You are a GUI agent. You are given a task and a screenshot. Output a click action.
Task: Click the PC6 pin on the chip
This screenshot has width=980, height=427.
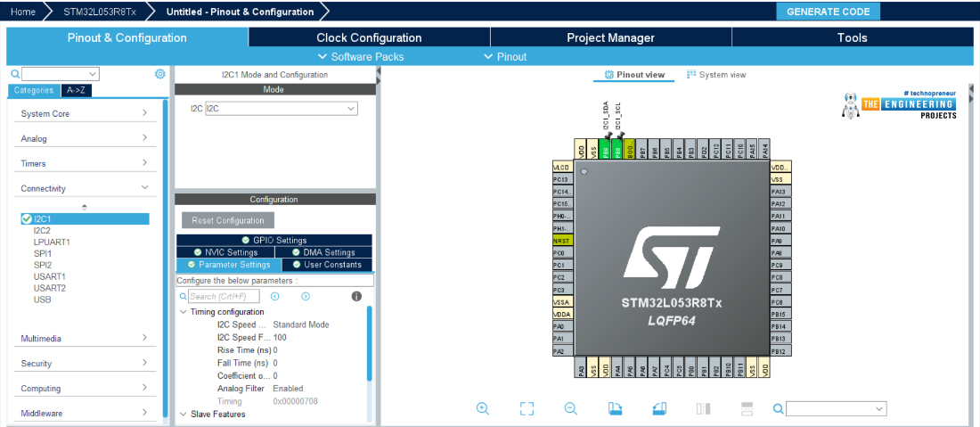click(780, 302)
